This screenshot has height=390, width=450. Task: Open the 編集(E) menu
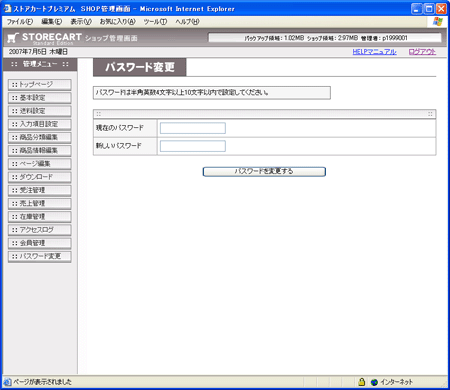pos(51,22)
